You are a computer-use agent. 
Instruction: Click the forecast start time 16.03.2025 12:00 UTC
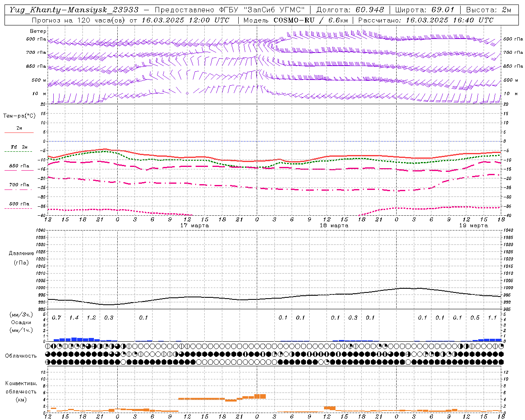pyautogui.click(x=185, y=20)
